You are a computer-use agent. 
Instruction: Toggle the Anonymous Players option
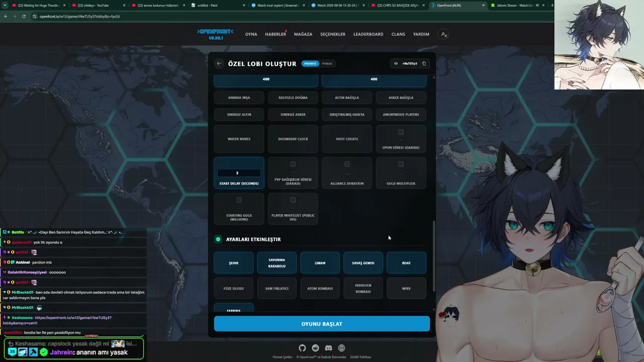401,115
